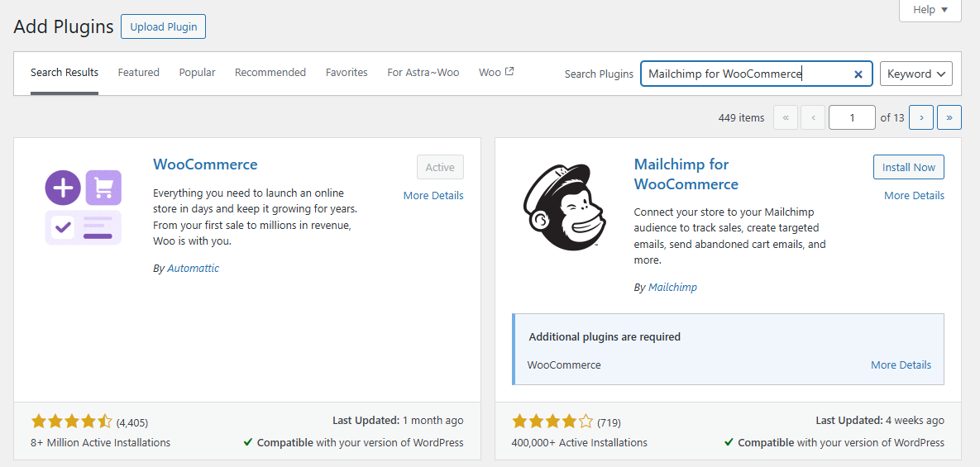
Task: Click the (719) ratings count
Action: [x=610, y=422]
